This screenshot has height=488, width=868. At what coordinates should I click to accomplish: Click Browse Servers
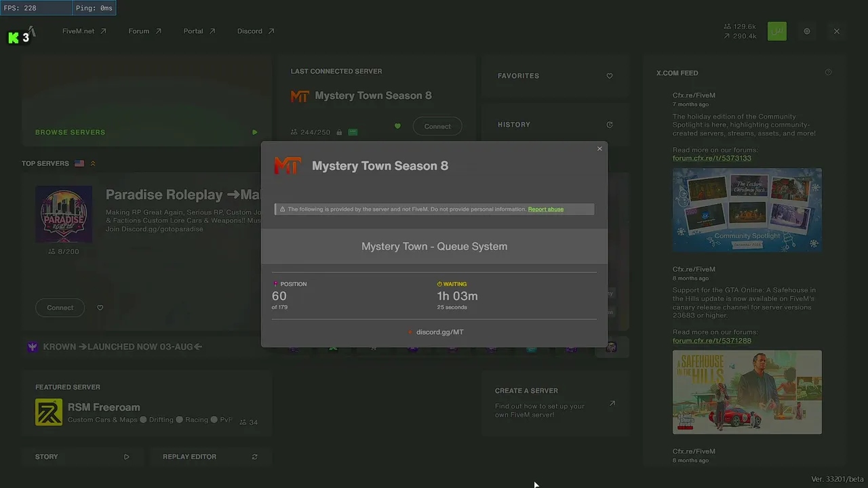[x=70, y=132]
